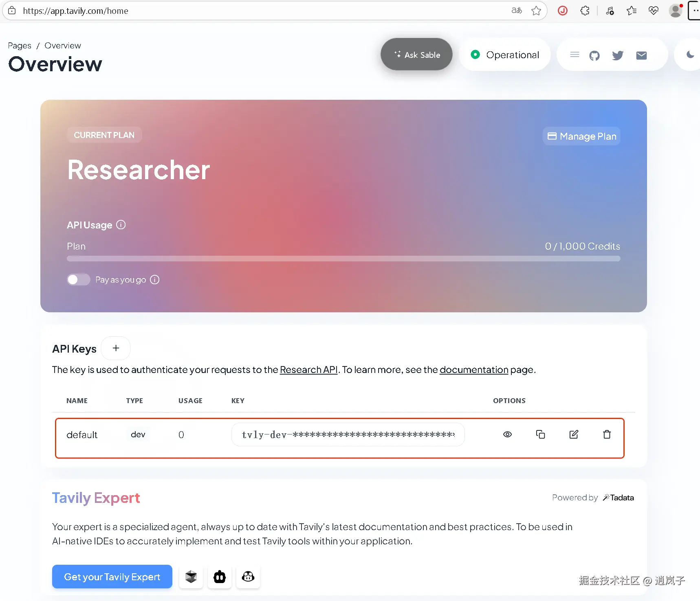Click the music note media icon in toolbar
Screen dimensions: 700x601
[x=610, y=11]
